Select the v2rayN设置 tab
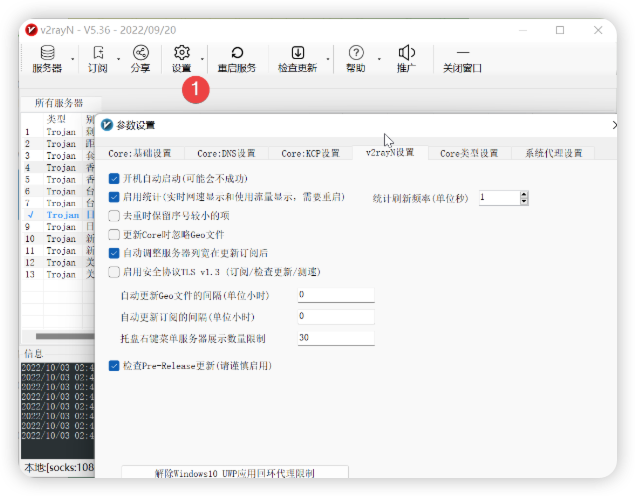Viewport: 635px width, 496px height. coord(390,152)
